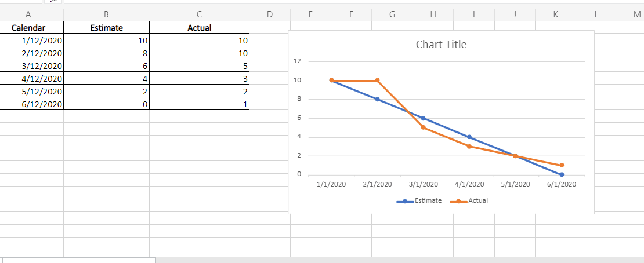Select column I header
This screenshot has height=263, width=644.
[473, 14]
